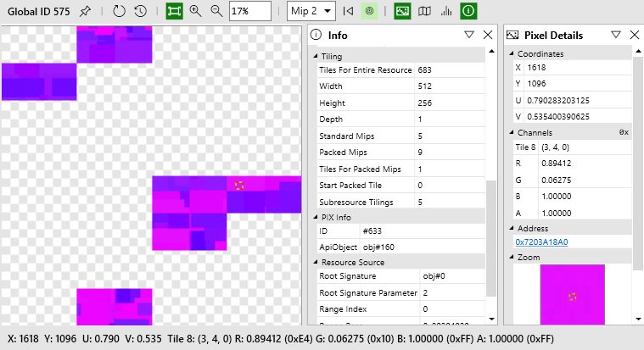
Task: Toggle hex display with the 0x button
Action: pos(624,132)
